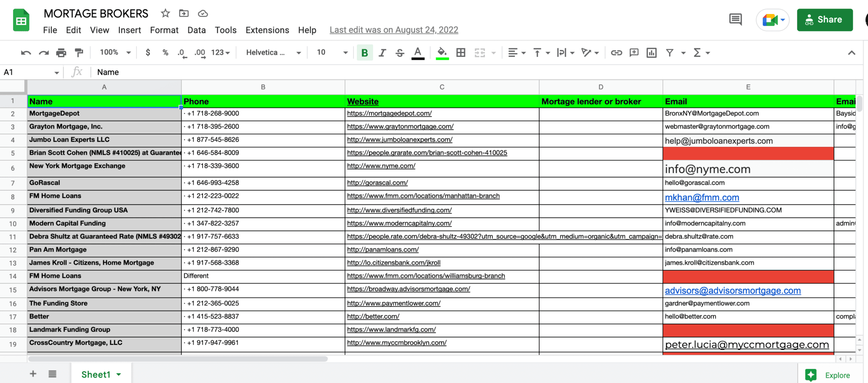Click the Merge cells icon
Viewport: 868px width, 383px height.
[x=480, y=53]
